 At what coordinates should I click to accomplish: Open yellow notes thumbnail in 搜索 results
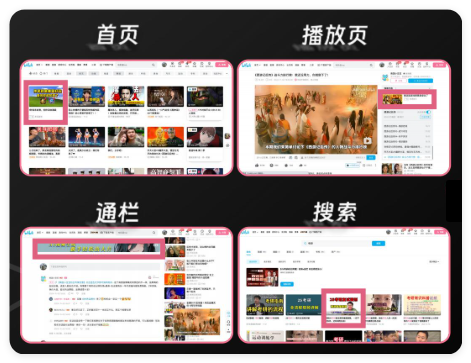coord(422,305)
